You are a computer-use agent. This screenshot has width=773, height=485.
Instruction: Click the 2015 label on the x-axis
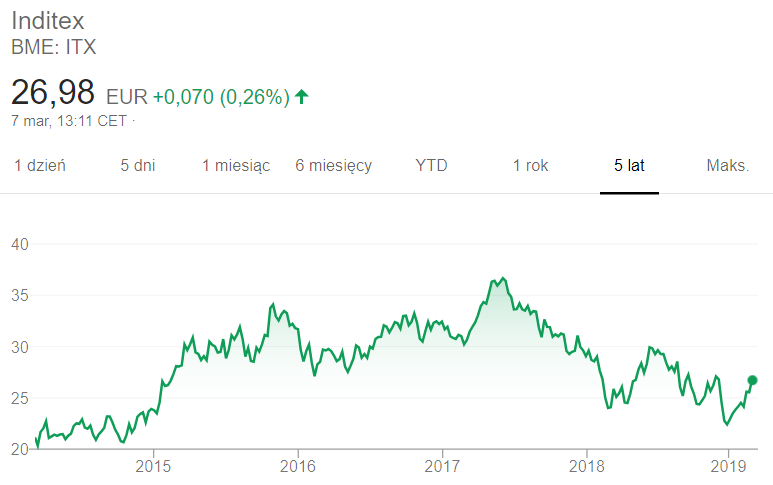[153, 466]
